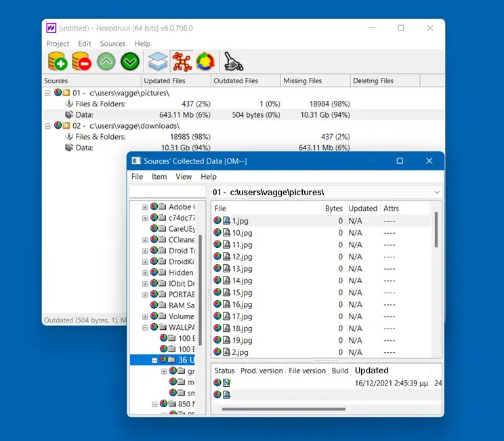The height and width of the screenshot is (441, 504).
Task: Click the add source database icon
Action: (x=58, y=61)
